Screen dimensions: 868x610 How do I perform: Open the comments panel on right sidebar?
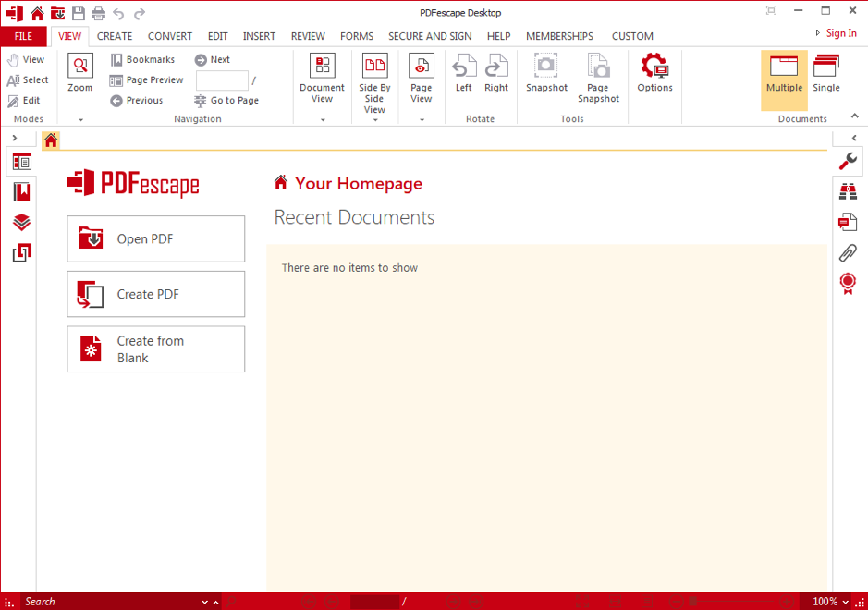point(848,222)
